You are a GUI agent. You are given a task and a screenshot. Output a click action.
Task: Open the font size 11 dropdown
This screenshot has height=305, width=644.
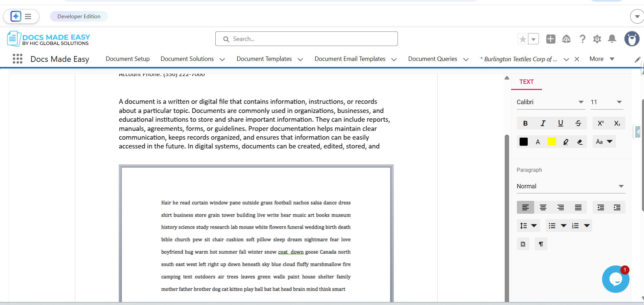606,102
